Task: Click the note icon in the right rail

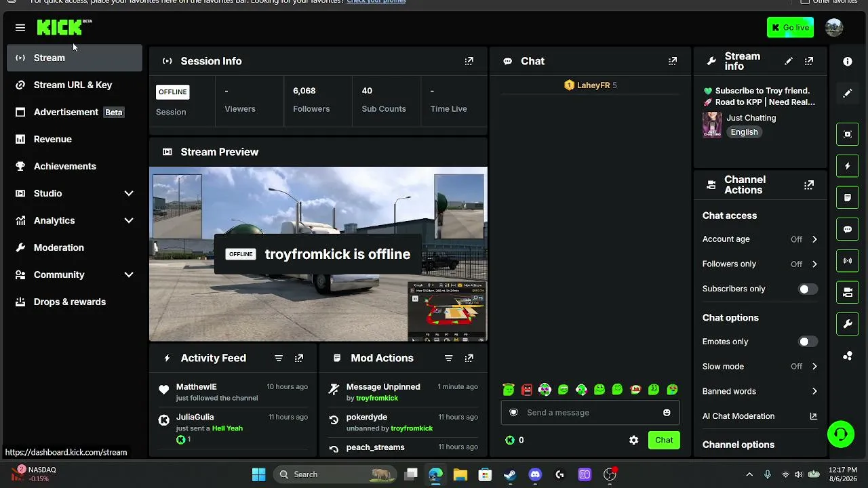Action: point(848,198)
